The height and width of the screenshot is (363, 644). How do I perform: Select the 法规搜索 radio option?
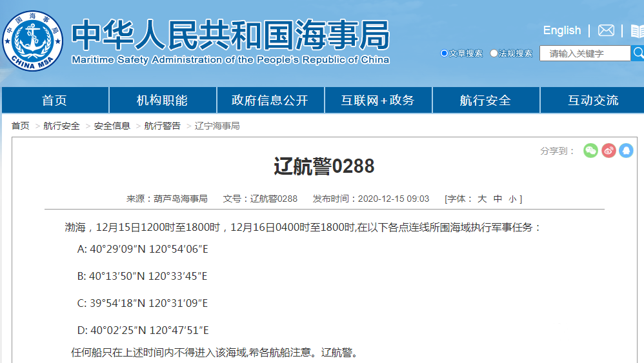(494, 54)
